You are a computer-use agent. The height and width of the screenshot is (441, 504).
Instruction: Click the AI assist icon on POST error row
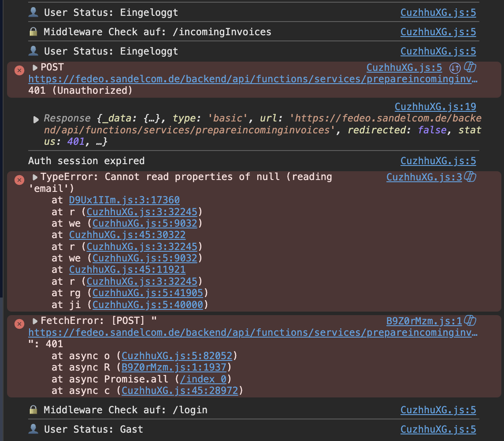tap(470, 67)
